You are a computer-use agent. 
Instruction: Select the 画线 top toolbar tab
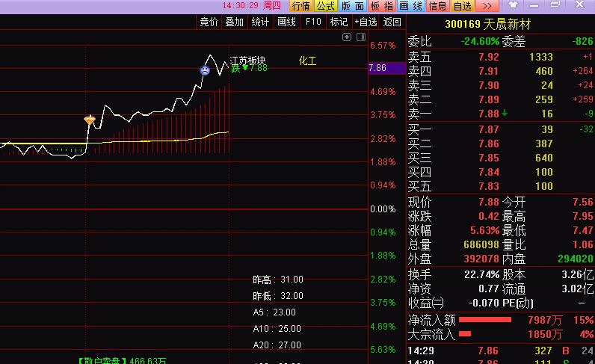pyautogui.click(x=411, y=6)
